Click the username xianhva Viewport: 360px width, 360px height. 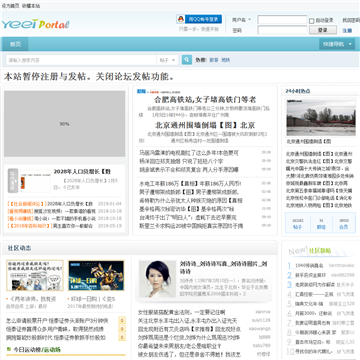263,312
